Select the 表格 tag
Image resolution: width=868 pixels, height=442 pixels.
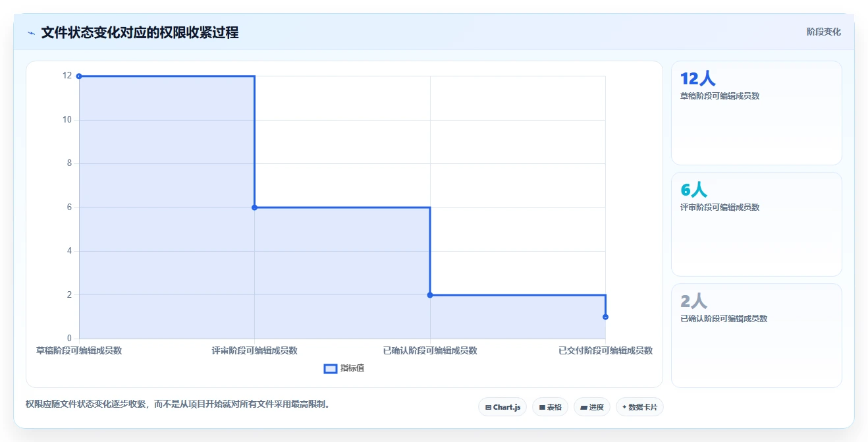click(x=550, y=407)
